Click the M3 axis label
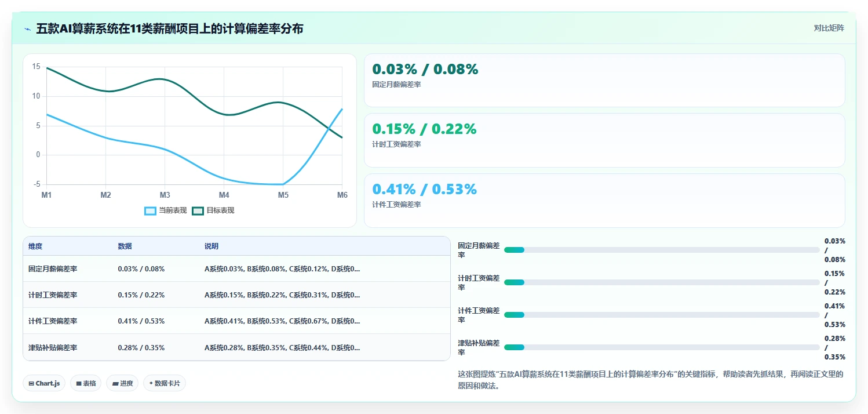Screen dimensions: 868x414 pyautogui.click(x=165, y=195)
